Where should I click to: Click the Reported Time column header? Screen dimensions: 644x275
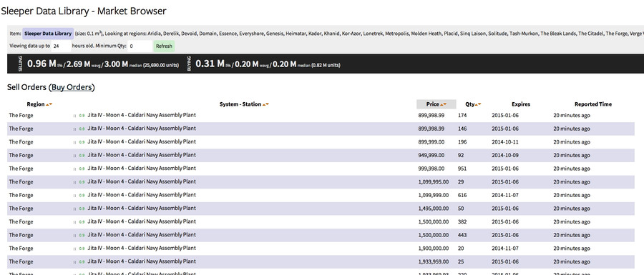click(x=593, y=104)
